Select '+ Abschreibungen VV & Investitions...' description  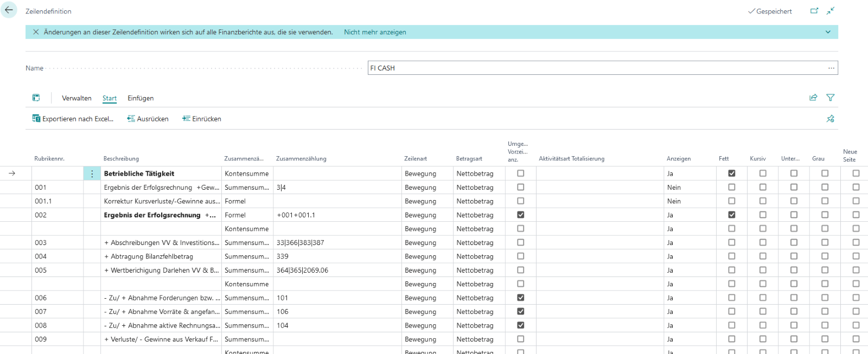(161, 243)
